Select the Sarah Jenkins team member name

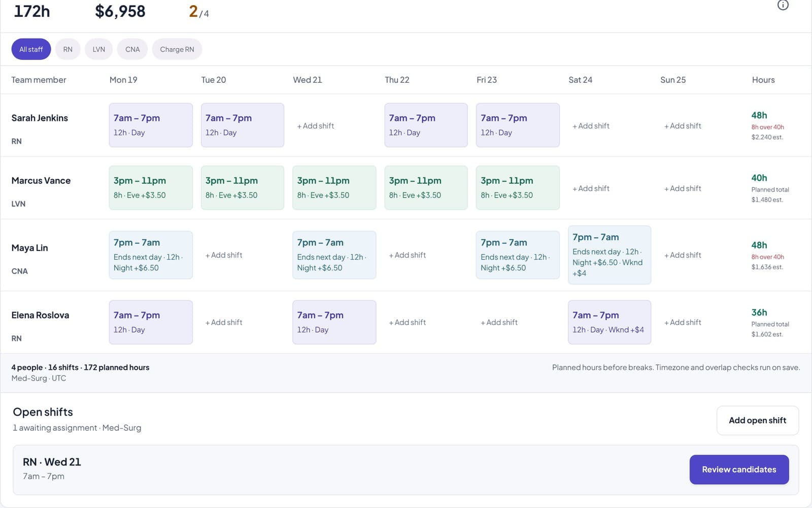point(40,118)
